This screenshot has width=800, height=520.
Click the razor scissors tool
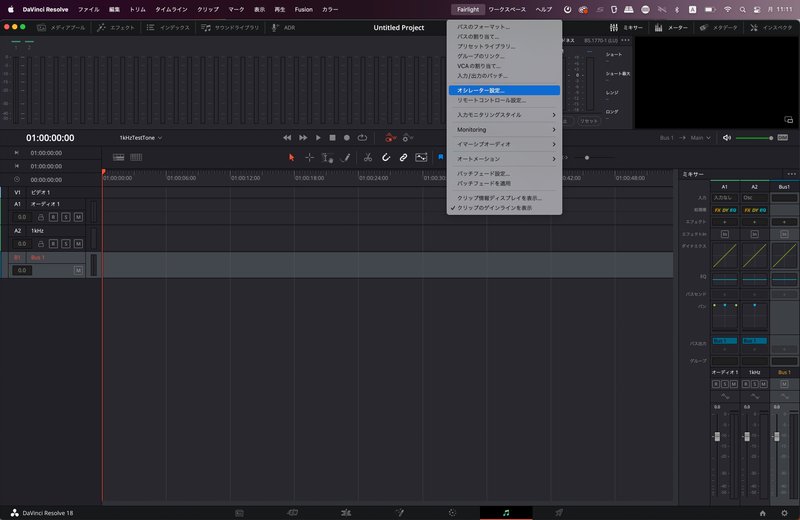click(368, 158)
